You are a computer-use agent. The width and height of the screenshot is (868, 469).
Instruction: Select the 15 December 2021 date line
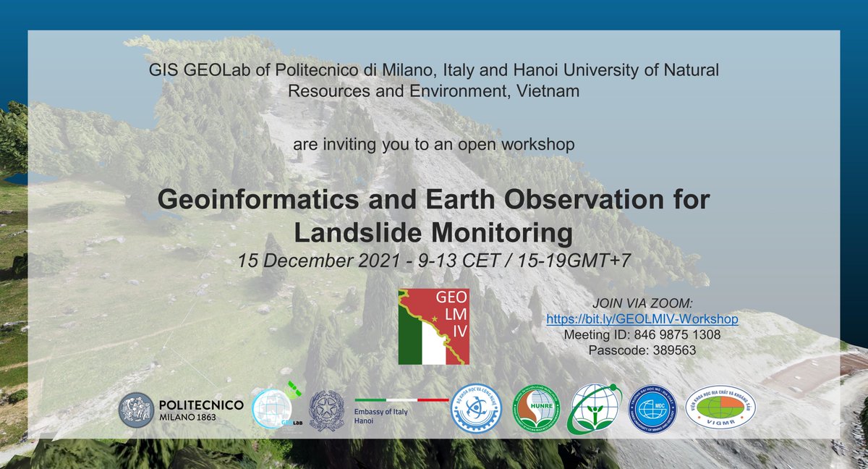[x=434, y=261]
